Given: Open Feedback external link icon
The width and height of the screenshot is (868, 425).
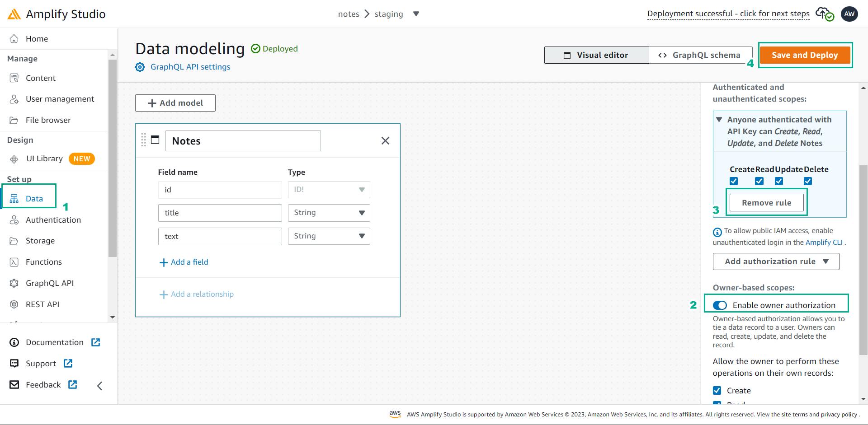Looking at the screenshot, I should pos(72,384).
